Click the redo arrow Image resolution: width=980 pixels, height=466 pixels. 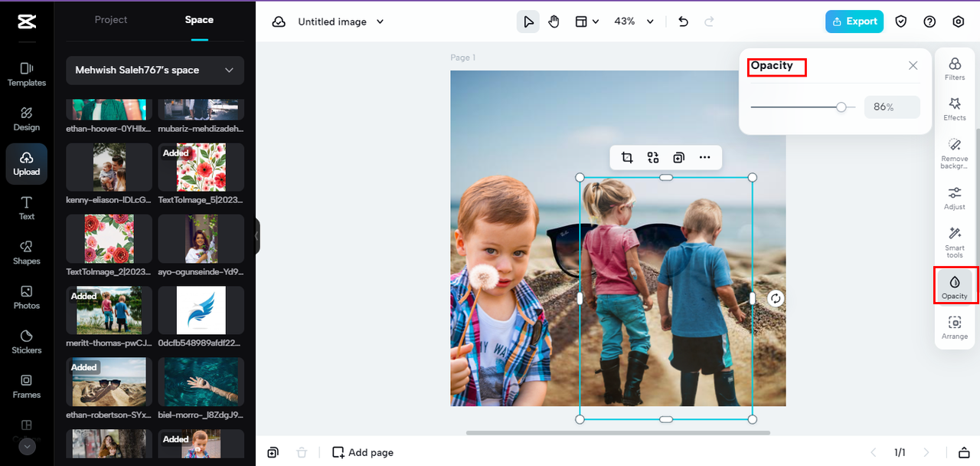pos(709,21)
